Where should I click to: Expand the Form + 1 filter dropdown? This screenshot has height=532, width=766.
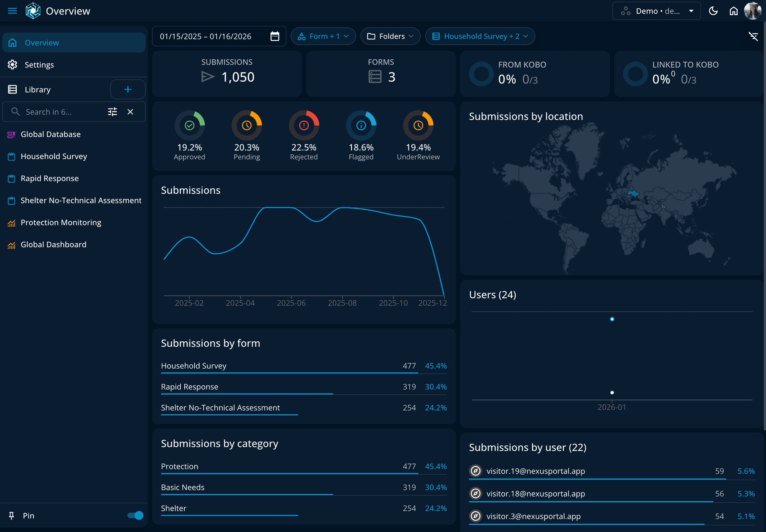pos(323,36)
